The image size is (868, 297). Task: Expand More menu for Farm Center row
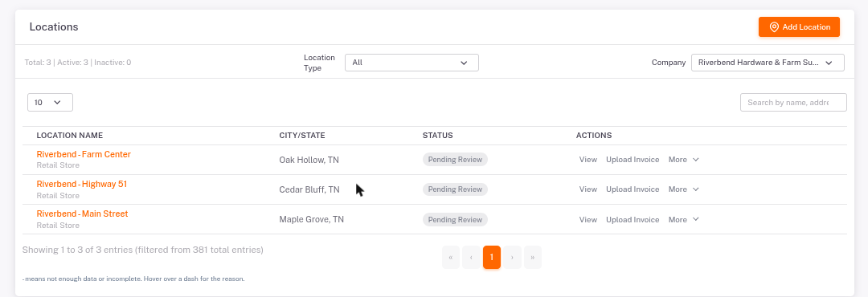(684, 159)
